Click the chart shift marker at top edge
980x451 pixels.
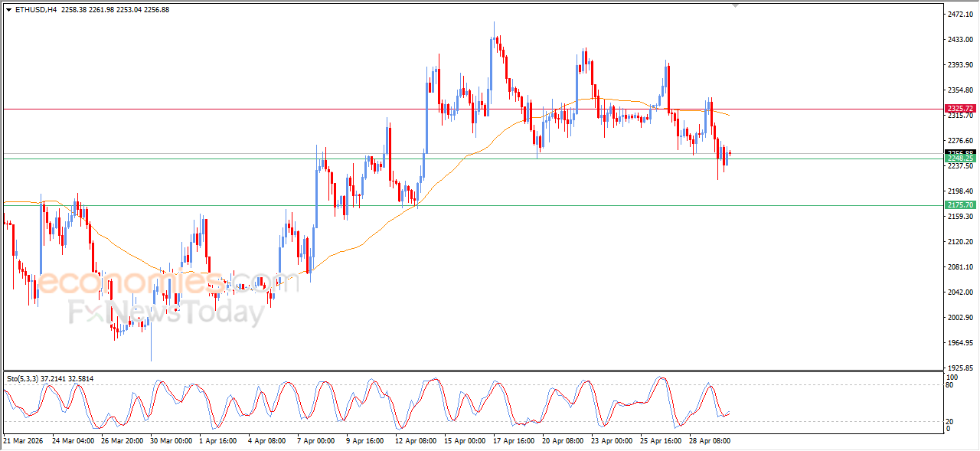click(736, 6)
